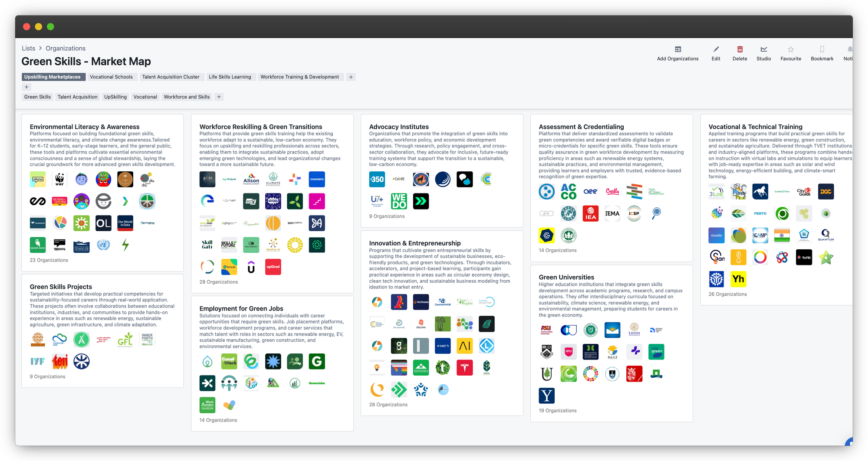Click plus after Workforce Training & Development tab
Screen dimensions: 868x461
point(351,77)
